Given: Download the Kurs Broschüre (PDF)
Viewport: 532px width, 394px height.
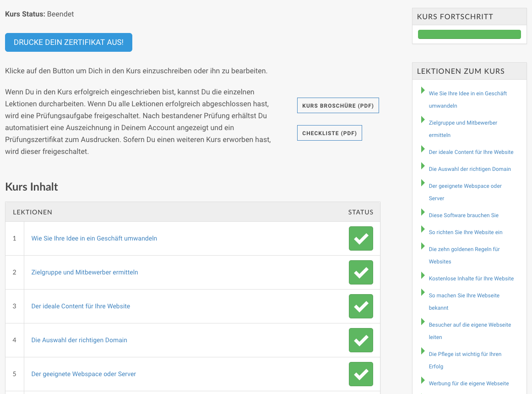Looking at the screenshot, I should point(338,106).
